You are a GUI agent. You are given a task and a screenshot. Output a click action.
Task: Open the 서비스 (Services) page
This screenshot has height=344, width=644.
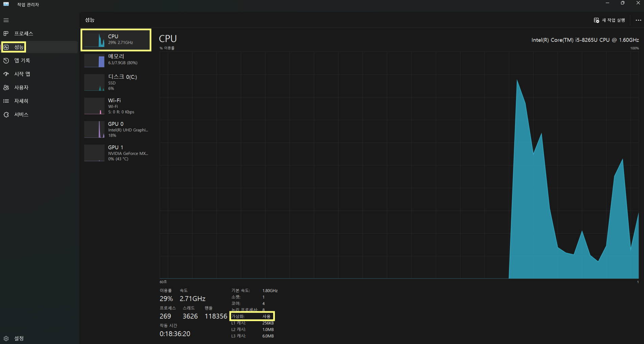pyautogui.click(x=39, y=114)
